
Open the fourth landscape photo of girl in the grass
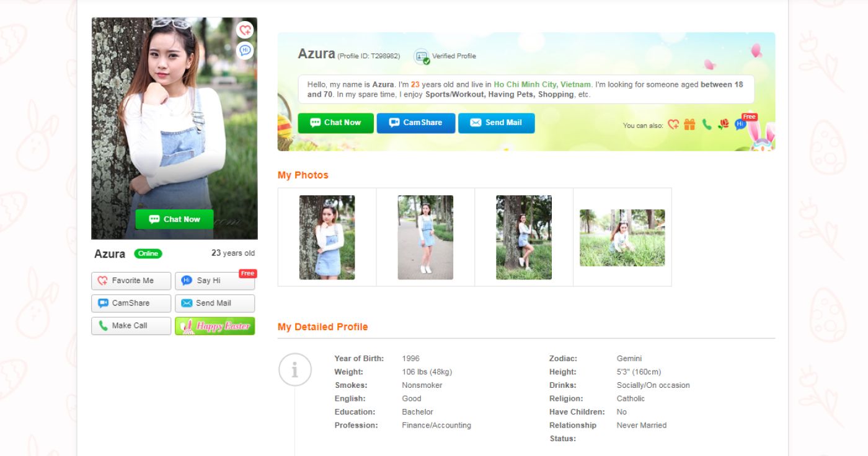622,238
